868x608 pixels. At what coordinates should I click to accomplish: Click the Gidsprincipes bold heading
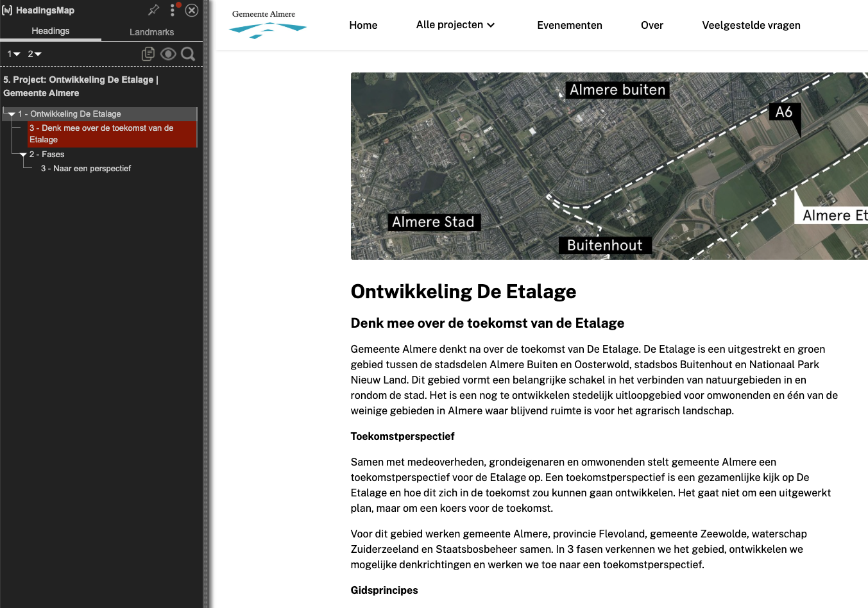[x=384, y=590]
